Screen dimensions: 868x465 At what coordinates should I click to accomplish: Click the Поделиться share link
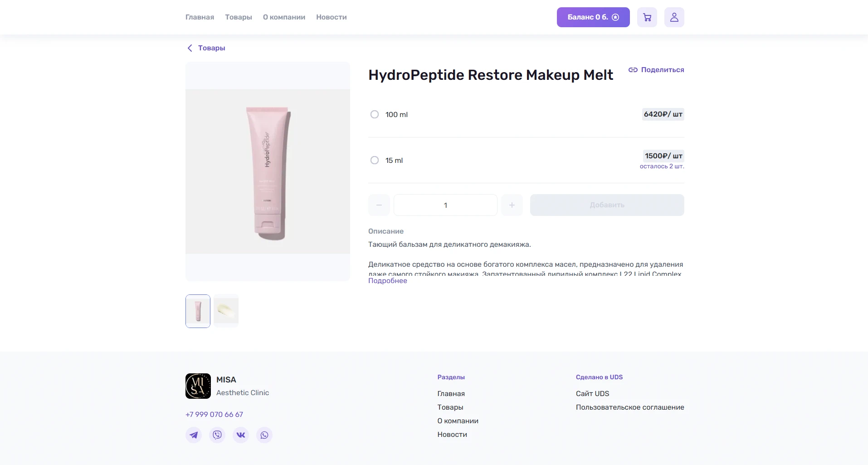coord(656,70)
